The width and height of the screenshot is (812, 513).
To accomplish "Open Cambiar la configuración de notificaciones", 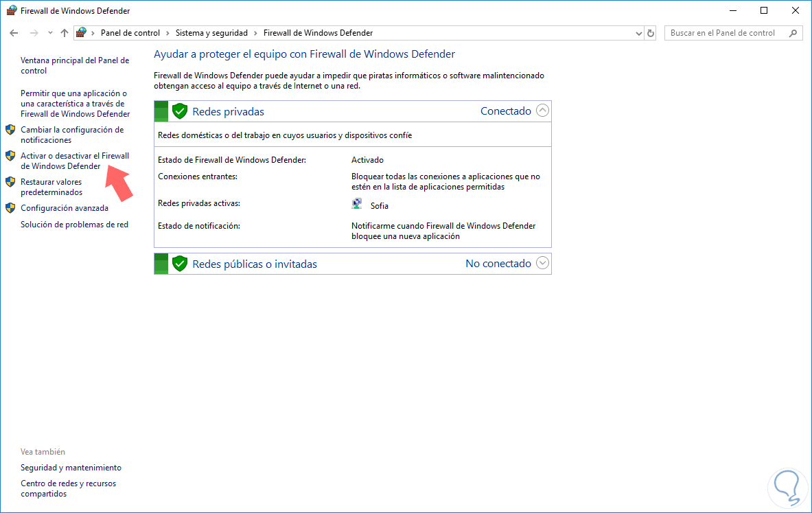I will (72, 135).
